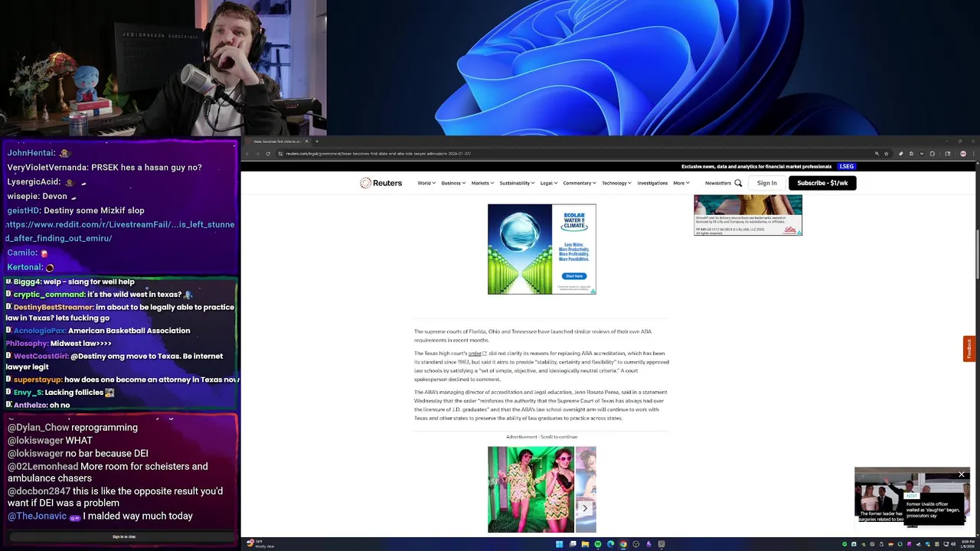Go to the Investigations section
The width and height of the screenshot is (980, 551).
pos(652,183)
